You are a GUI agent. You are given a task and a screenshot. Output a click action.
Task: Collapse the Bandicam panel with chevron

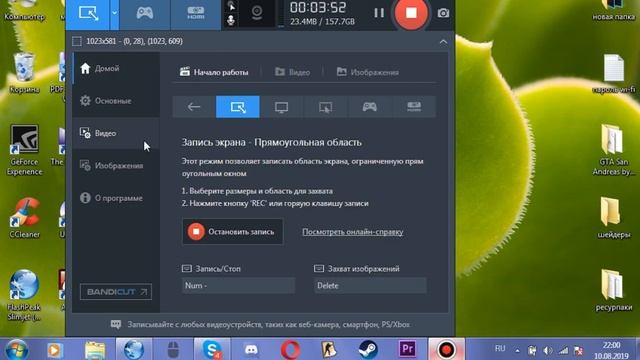point(443,42)
